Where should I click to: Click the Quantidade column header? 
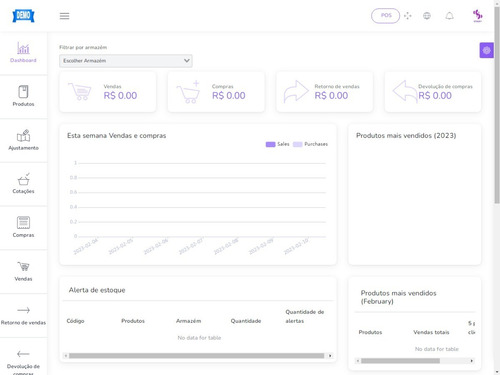pyautogui.click(x=246, y=321)
